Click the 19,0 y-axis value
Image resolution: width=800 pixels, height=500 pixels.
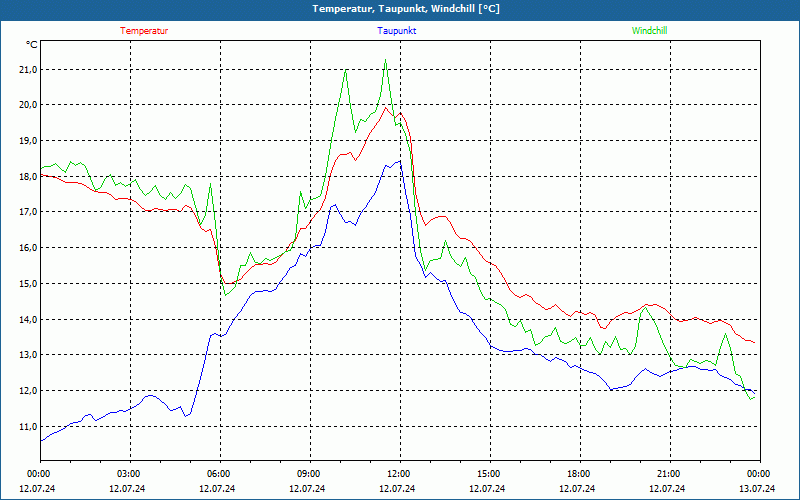point(29,141)
